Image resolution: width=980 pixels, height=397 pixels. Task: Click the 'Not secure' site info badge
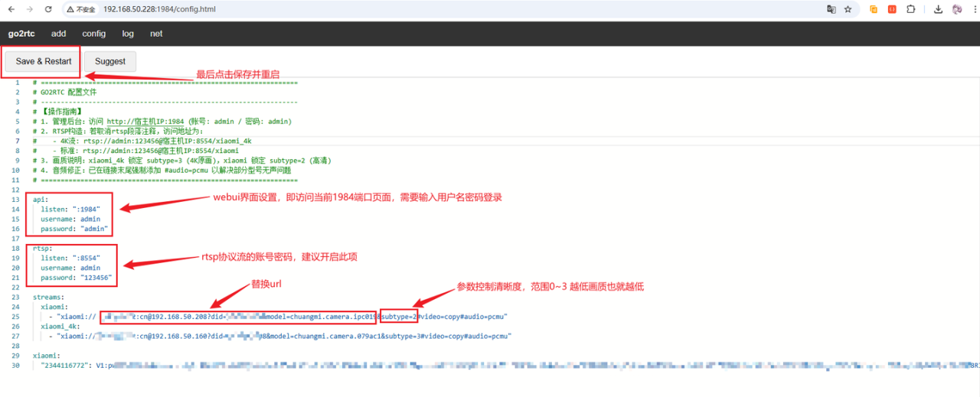tap(81, 9)
